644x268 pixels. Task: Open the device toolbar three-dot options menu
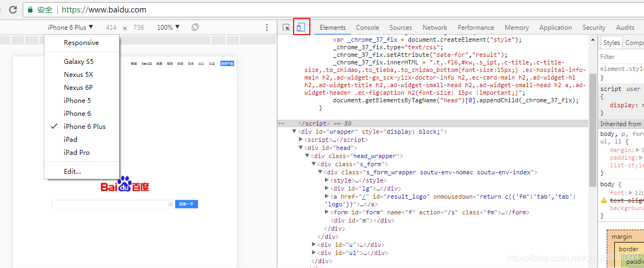(267, 28)
